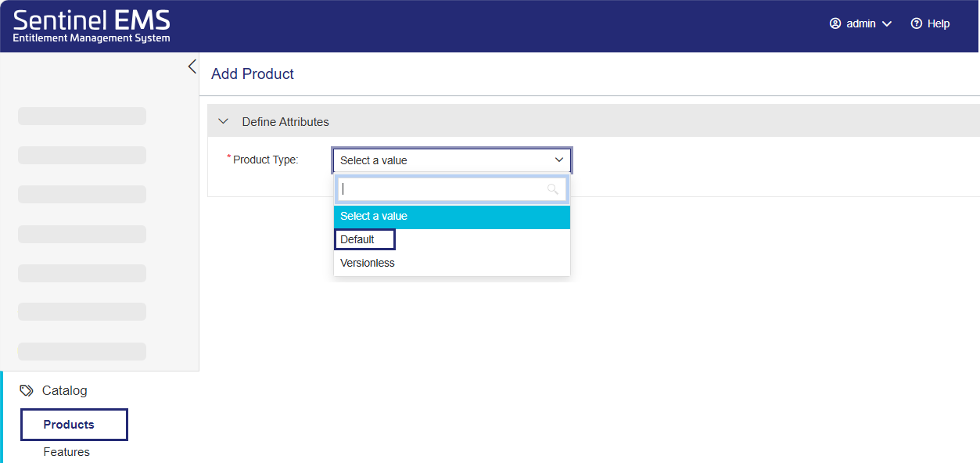Open Help using the question mark icon
The height and width of the screenshot is (463, 980).
point(915,23)
